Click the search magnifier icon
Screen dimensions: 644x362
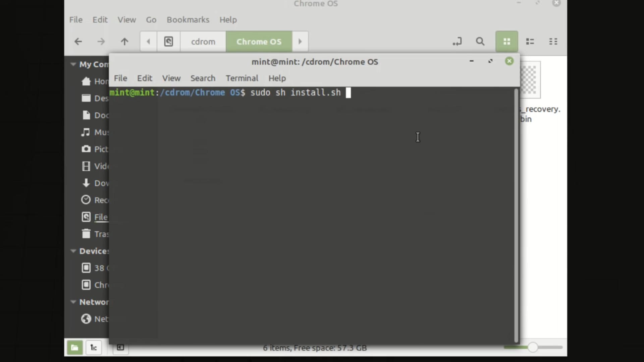pyautogui.click(x=480, y=42)
